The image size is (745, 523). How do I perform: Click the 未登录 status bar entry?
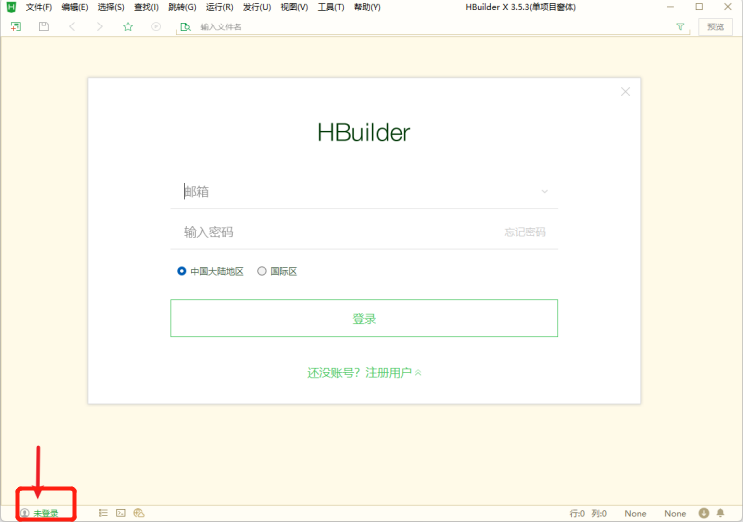click(39, 513)
